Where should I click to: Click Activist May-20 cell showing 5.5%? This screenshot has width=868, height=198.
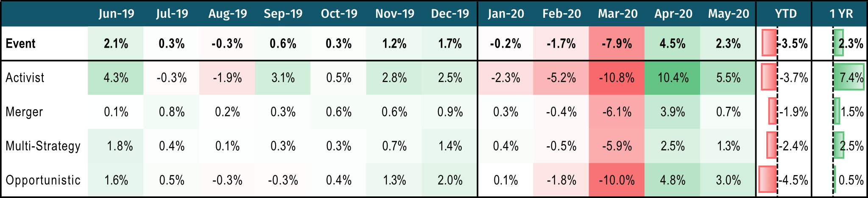tap(728, 78)
